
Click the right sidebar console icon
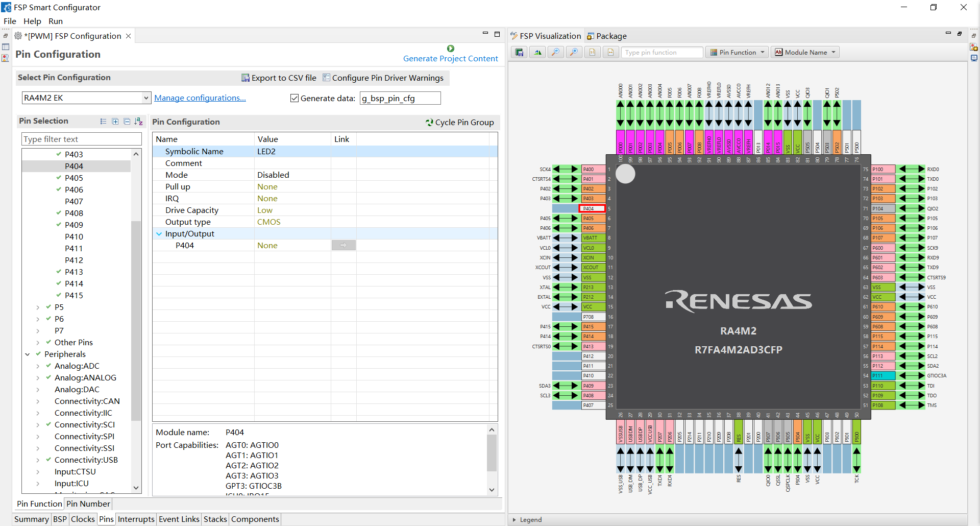[974, 58]
